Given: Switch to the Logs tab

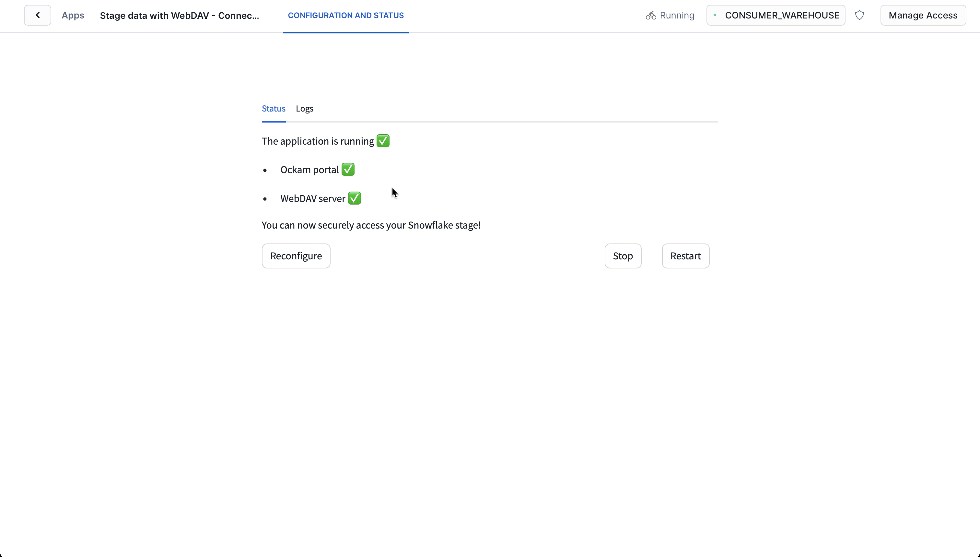Looking at the screenshot, I should [304, 108].
